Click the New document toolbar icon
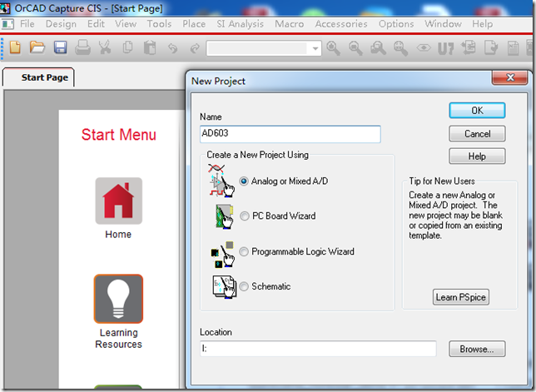The width and height of the screenshot is (536, 392). 15,47
